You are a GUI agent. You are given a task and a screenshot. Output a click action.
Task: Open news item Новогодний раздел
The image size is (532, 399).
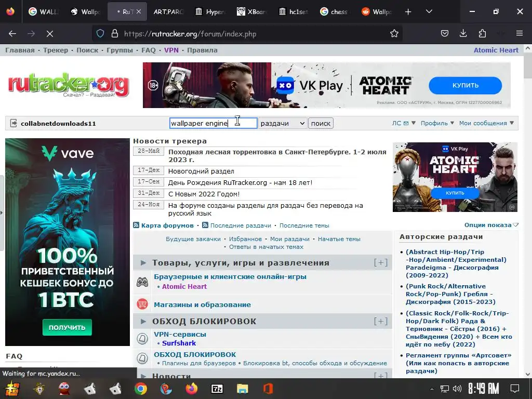201,171
